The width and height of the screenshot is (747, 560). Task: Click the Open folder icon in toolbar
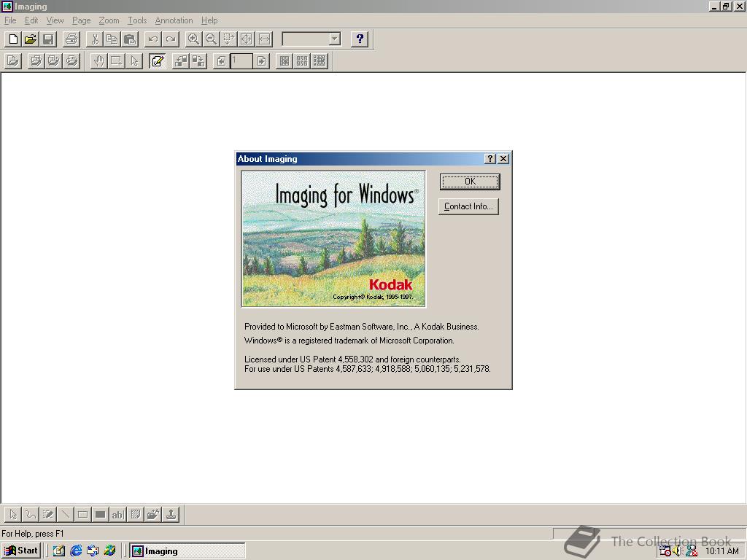[31, 39]
